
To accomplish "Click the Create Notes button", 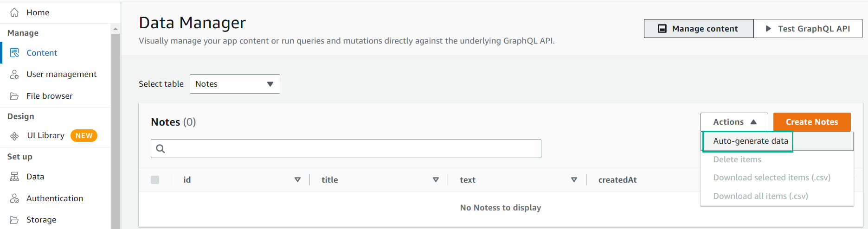I will tap(812, 122).
